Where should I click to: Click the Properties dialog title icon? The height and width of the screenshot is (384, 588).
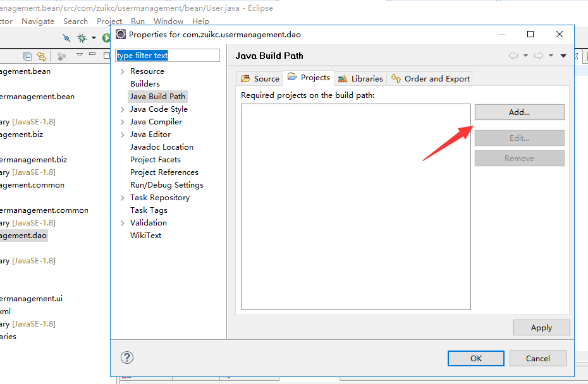[x=121, y=35]
